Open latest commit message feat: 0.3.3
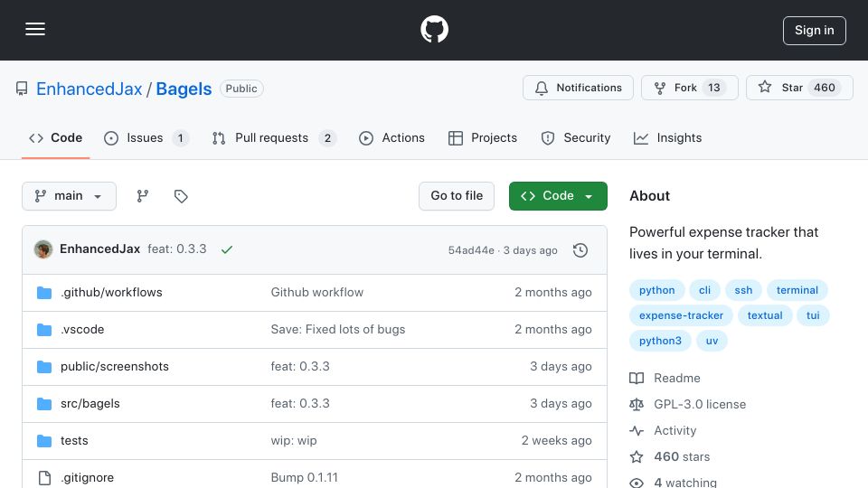The image size is (868, 488). (177, 249)
